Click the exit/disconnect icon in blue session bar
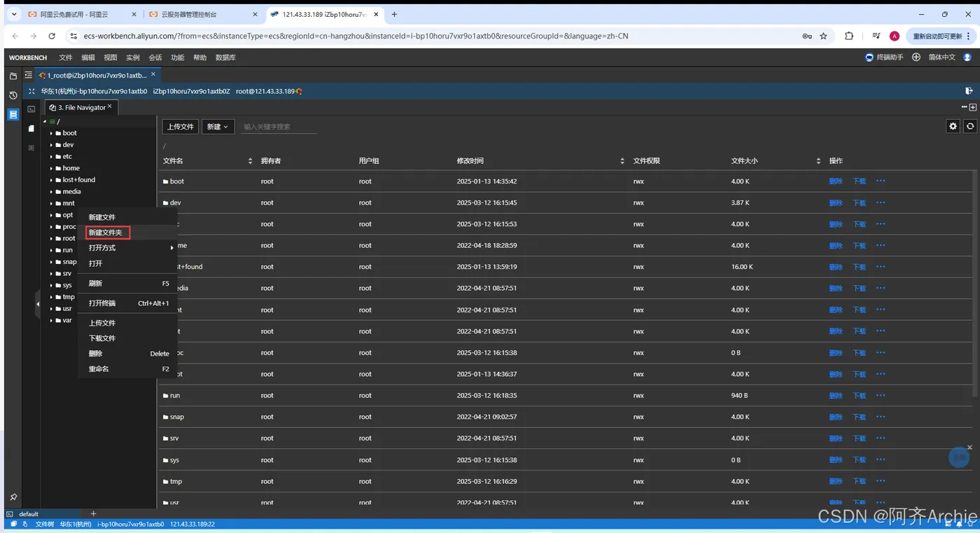Image resolution: width=980 pixels, height=533 pixels. point(969,91)
